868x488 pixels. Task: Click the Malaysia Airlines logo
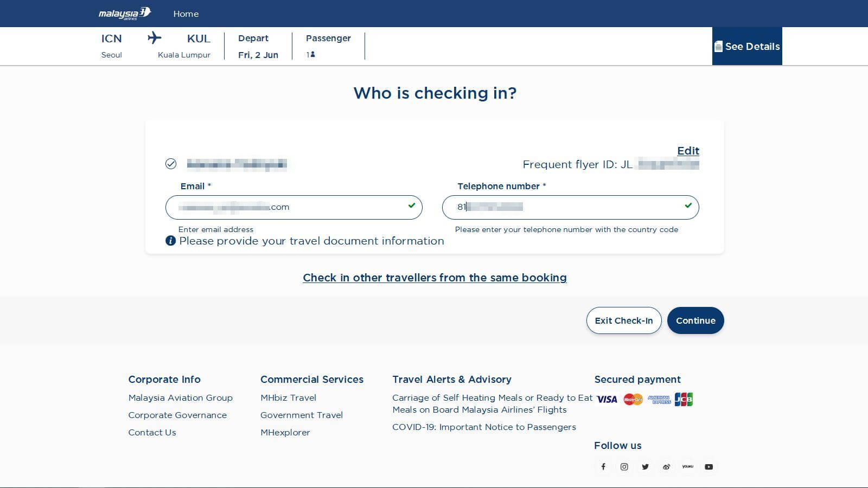pyautogui.click(x=124, y=14)
